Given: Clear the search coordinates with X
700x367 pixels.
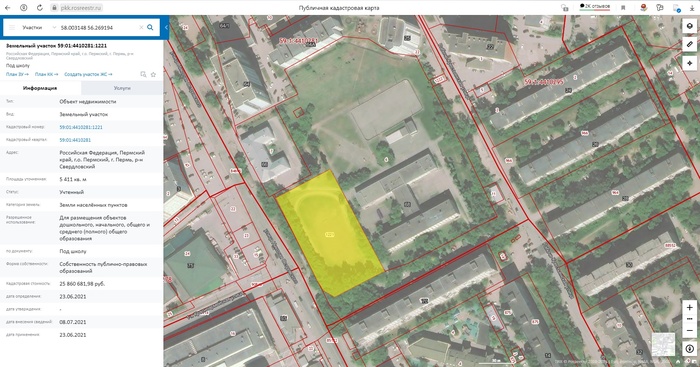Looking at the screenshot, I should 141,28.
